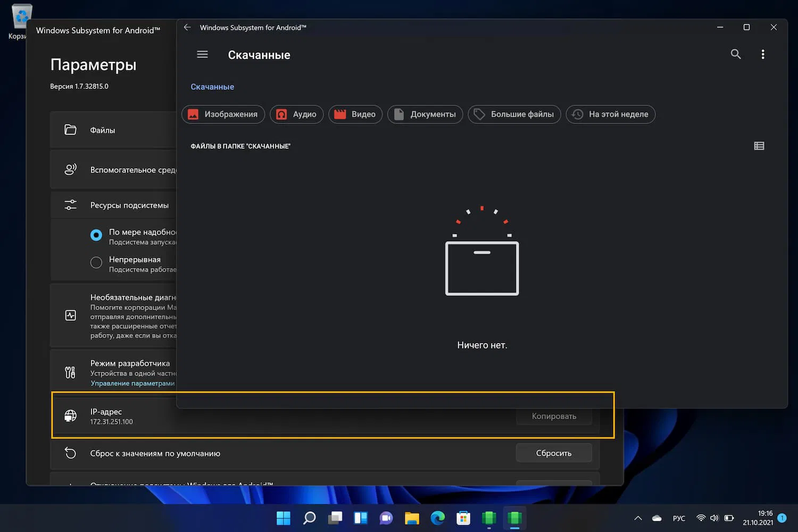Show only Большие файлы
The height and width of the screenshot is (532, 798).
coord(514,114)
